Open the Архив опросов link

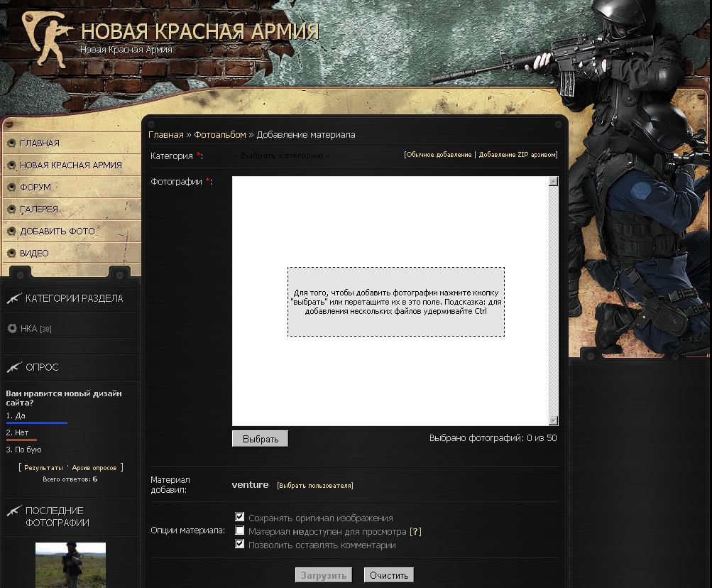click(x=94, y=467)
